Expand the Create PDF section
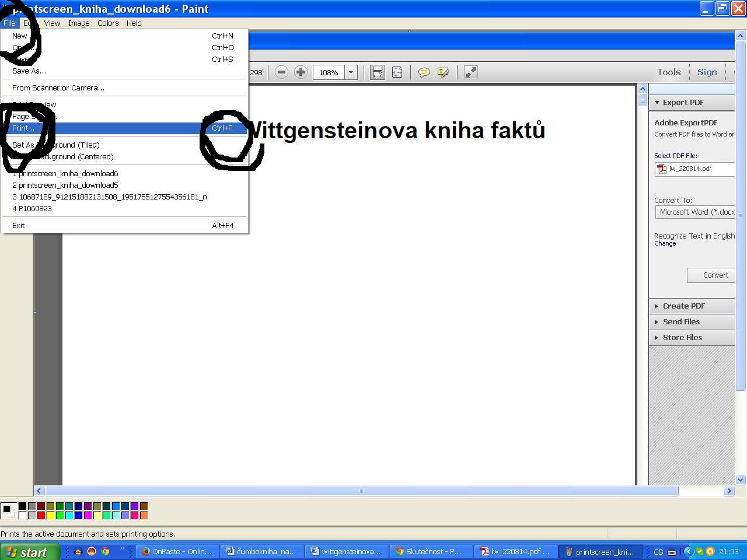This screenshot has height=560, width=747. point(683,306)
